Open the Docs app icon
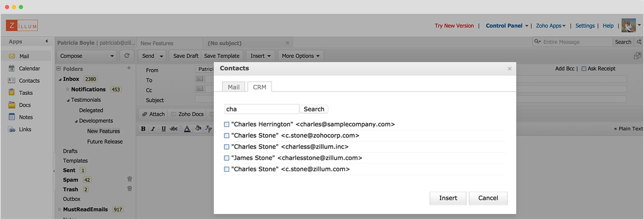644x219 pixels. [x=12, y=105]
